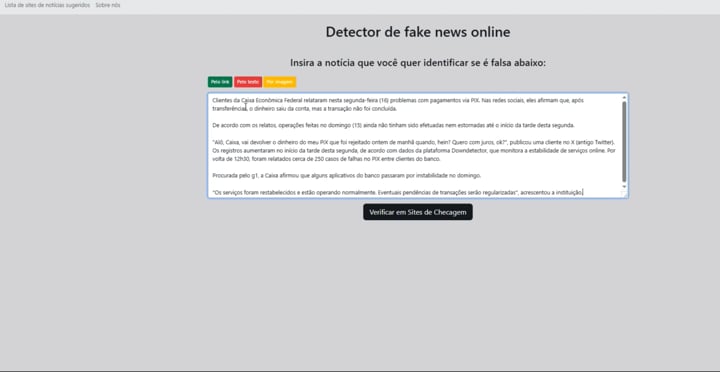Click the 'Insira a notícia' instruction heading

tap(418, 63)
